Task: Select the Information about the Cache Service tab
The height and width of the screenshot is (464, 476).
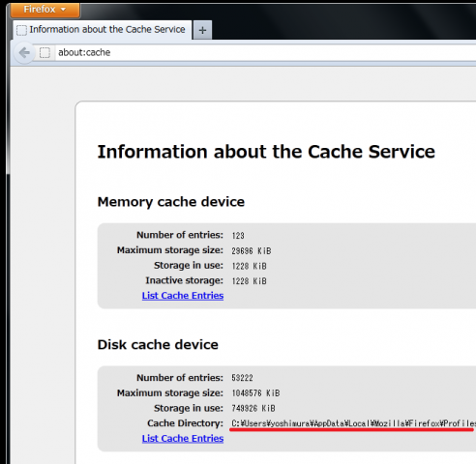Action: point(103,30)
